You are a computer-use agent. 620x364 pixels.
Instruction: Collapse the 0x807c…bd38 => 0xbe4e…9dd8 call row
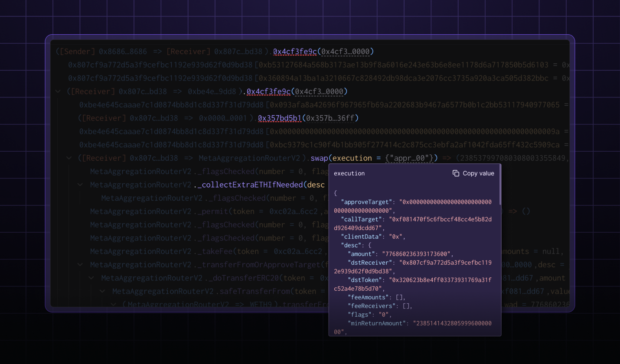58,91
